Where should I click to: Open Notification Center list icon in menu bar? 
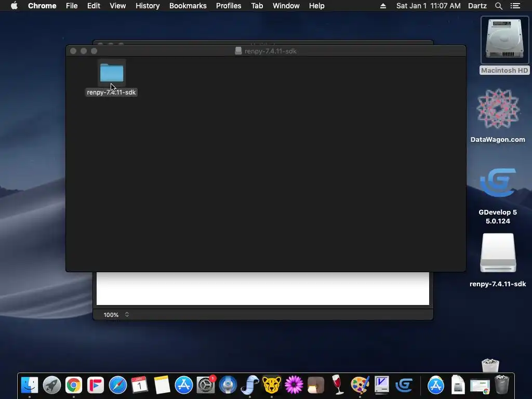515,6
